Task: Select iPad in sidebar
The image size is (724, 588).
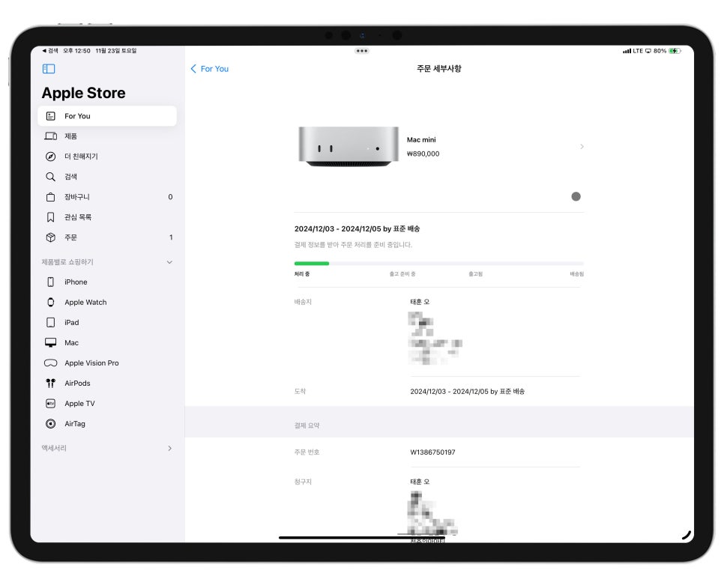Action: click(x=107, y=323)
